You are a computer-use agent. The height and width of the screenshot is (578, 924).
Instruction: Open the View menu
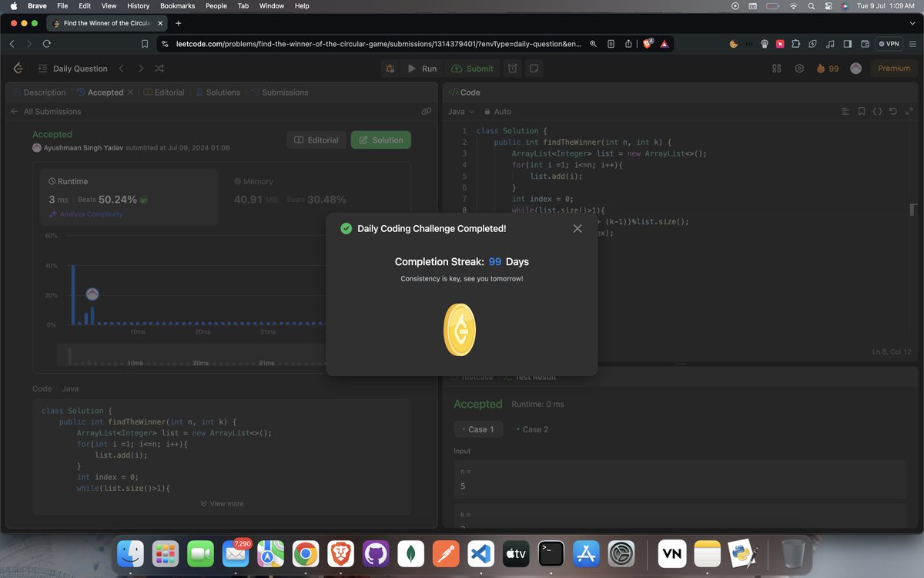click(109, 5)
